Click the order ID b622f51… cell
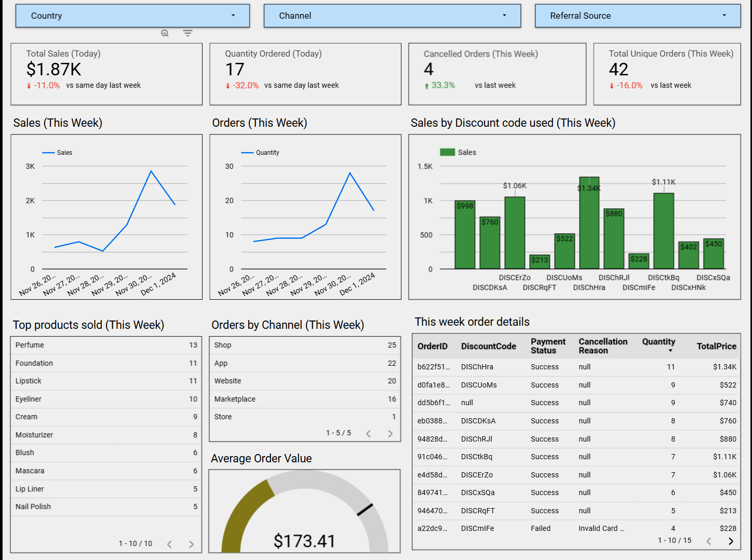752x560 pixels. 434,367
